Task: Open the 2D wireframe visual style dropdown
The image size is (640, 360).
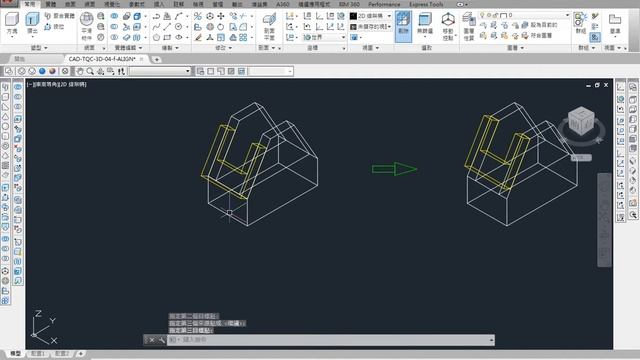Action: (389, 16)
